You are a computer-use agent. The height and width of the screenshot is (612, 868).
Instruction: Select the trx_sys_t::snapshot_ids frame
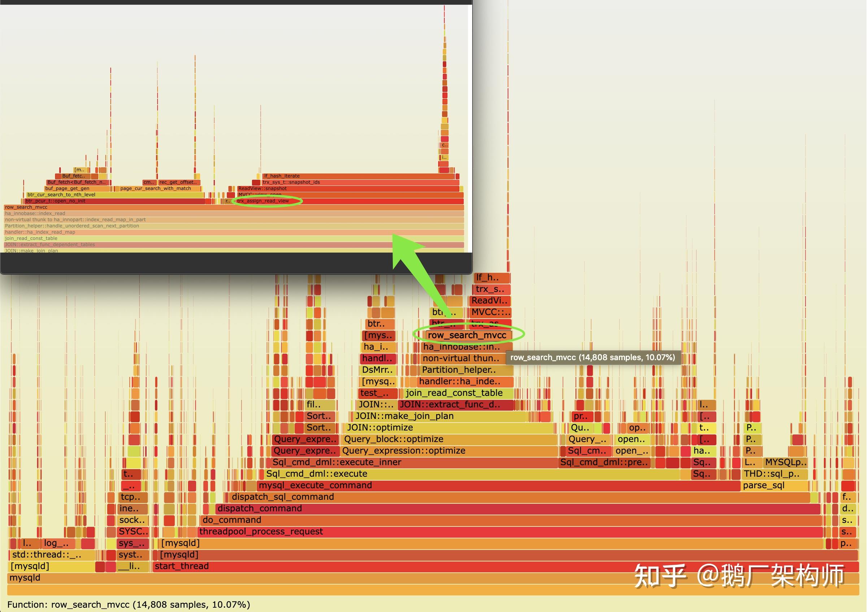[x=359, y=182]
